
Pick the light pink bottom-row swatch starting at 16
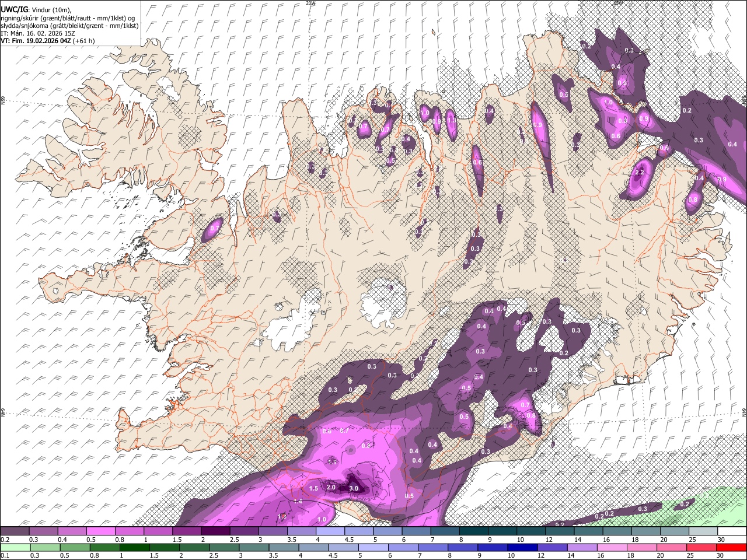pyautogui.click(x=613, y=547)
